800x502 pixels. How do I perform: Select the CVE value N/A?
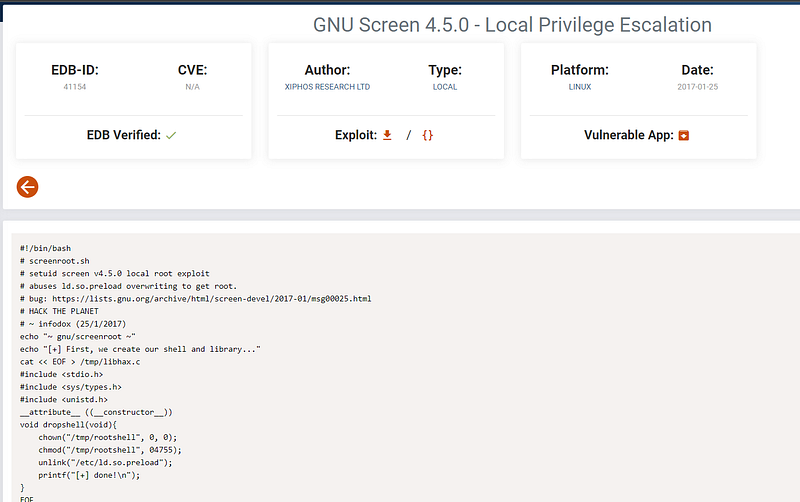[x=192, y=87]
